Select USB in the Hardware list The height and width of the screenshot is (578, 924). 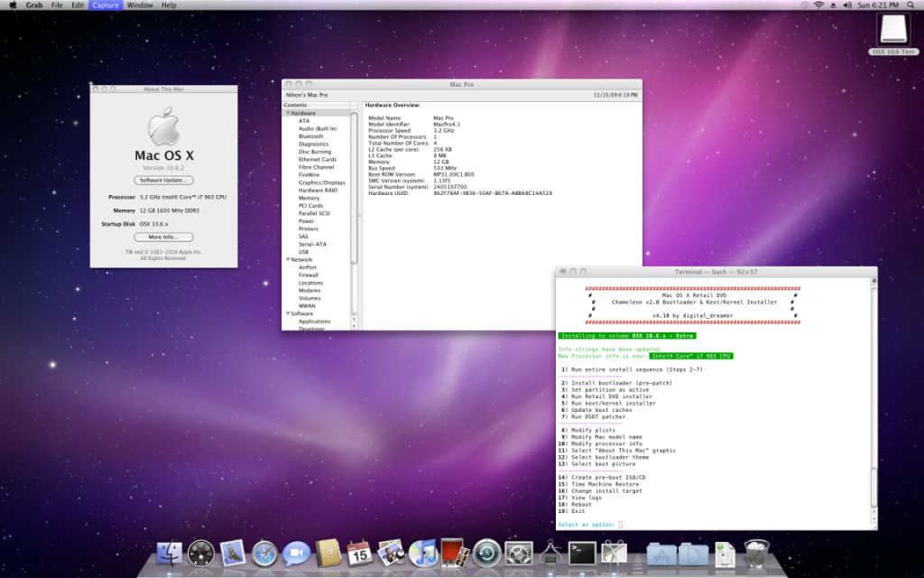303,252
